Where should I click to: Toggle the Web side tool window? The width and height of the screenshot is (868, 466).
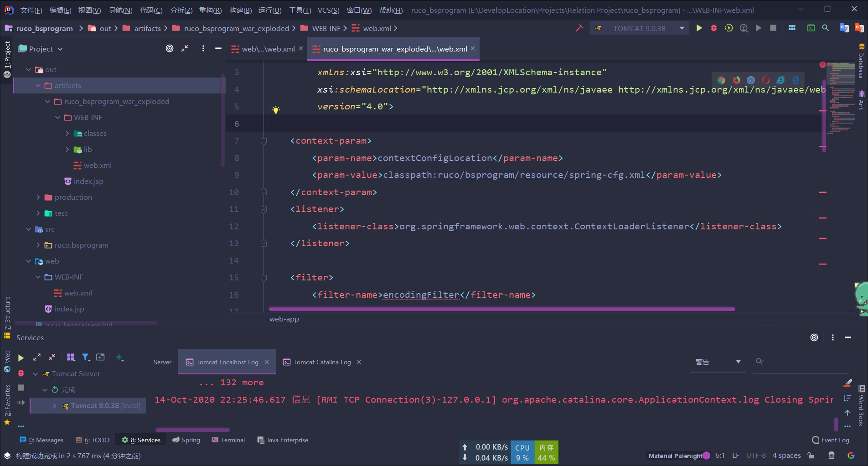7,361
